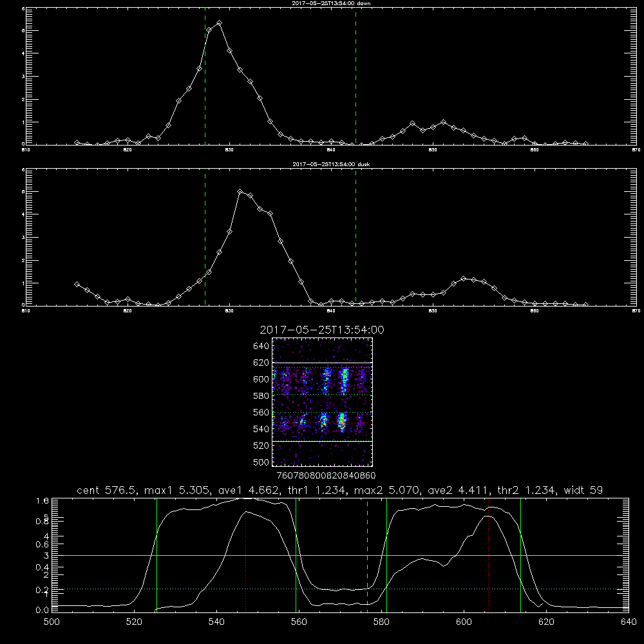
Task: Click the green vertical line near 581 in bottom plot
Action: coord(386,555)
